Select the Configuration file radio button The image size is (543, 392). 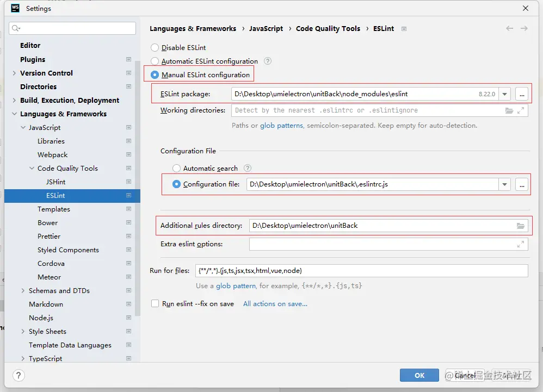tap(177, 184)
